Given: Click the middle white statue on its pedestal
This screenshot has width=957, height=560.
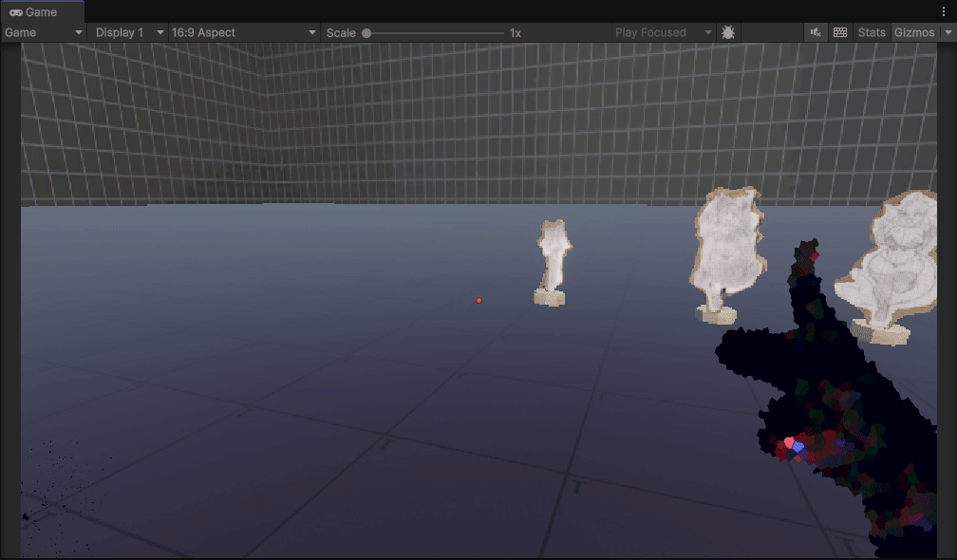Looking at the screenshot, I should click(x=727, y=255).
